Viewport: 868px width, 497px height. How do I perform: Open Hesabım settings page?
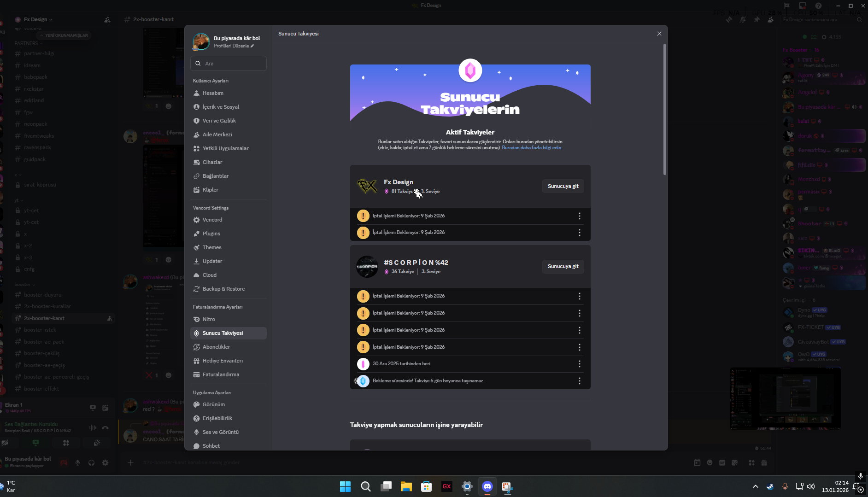tap(229, 93)
